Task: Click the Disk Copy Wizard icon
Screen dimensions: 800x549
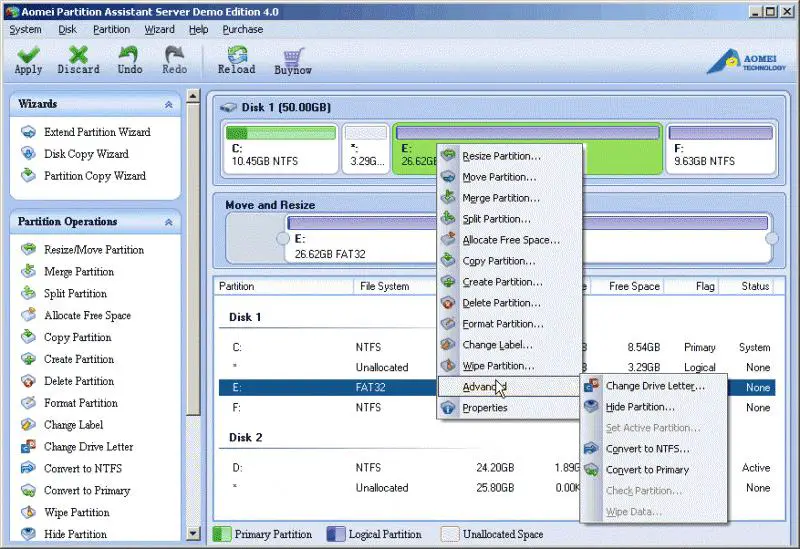Action: 29,154
